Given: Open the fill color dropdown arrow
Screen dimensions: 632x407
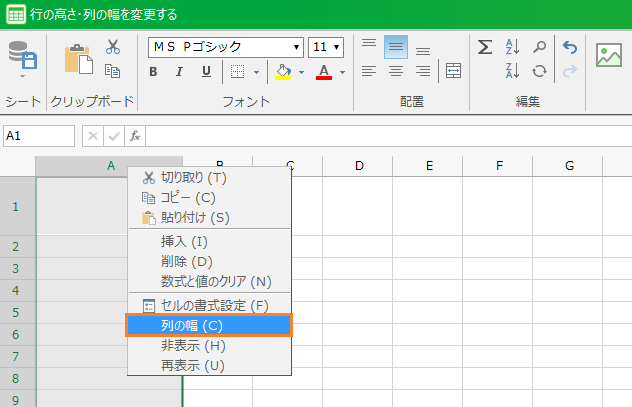Looking at the screenshot, I should point(301,73).
